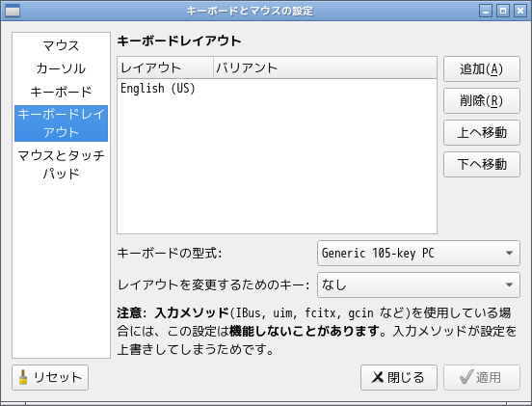Viewport: 532px width, 406px height.
Task: Maximize the settings window
Action: [x=503, y=11]
